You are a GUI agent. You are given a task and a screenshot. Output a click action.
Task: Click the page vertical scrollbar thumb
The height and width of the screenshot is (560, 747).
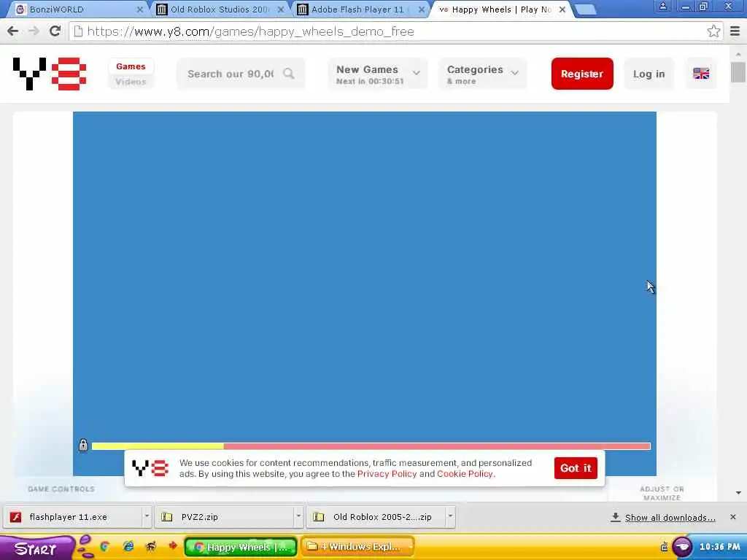738,72
